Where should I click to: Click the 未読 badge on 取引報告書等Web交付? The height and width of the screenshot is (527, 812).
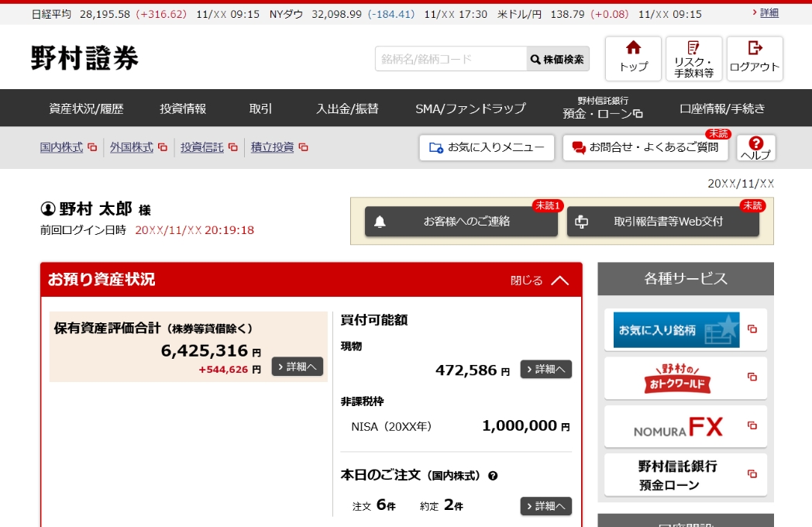click(752, 205)
